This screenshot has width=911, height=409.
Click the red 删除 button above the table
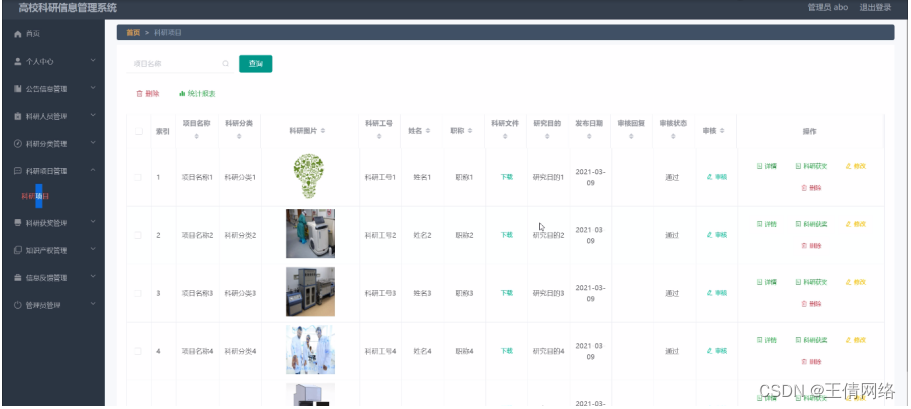click(148, 94)
